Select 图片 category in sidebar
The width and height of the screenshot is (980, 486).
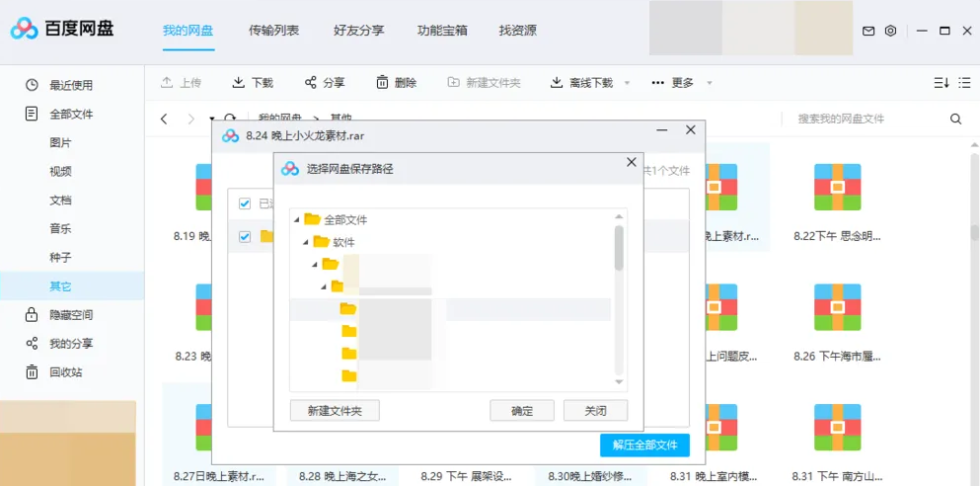60,142
